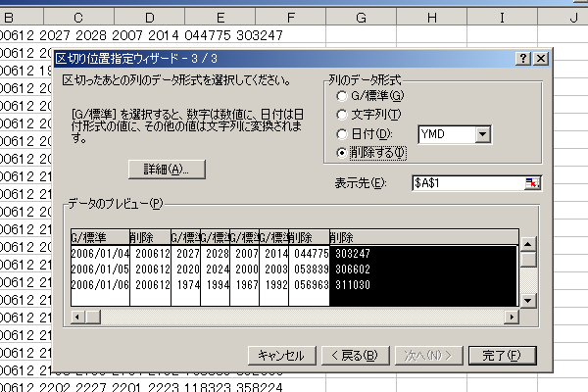Click preview vertical scrollbar down arrow
The image size is (588, 392).
528,300
